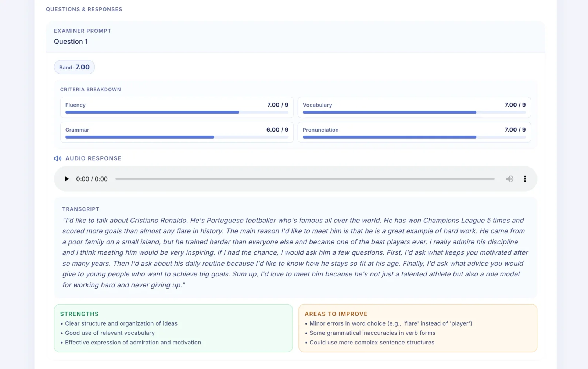Click the Question 1 examiner prompt

71,42
